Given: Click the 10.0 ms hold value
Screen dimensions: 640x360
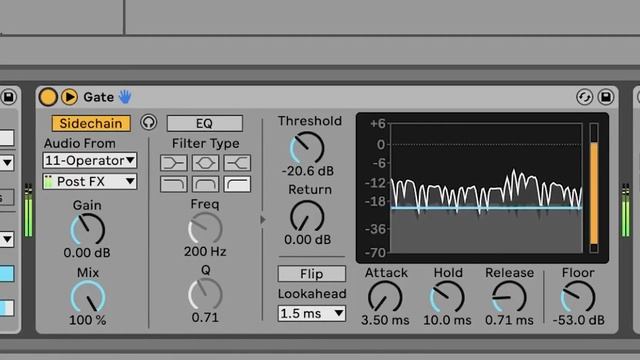Looking at the screenshot, I should coord(447,320).
